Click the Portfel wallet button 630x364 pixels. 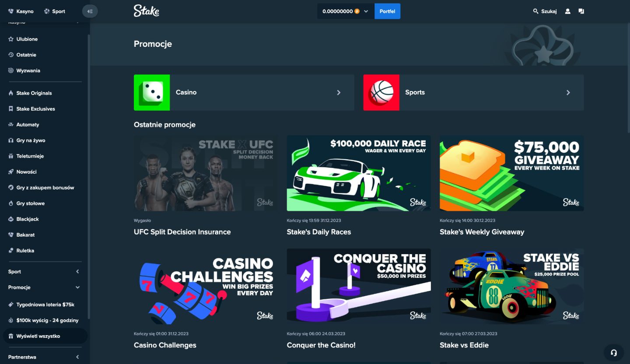click(387, 11)
